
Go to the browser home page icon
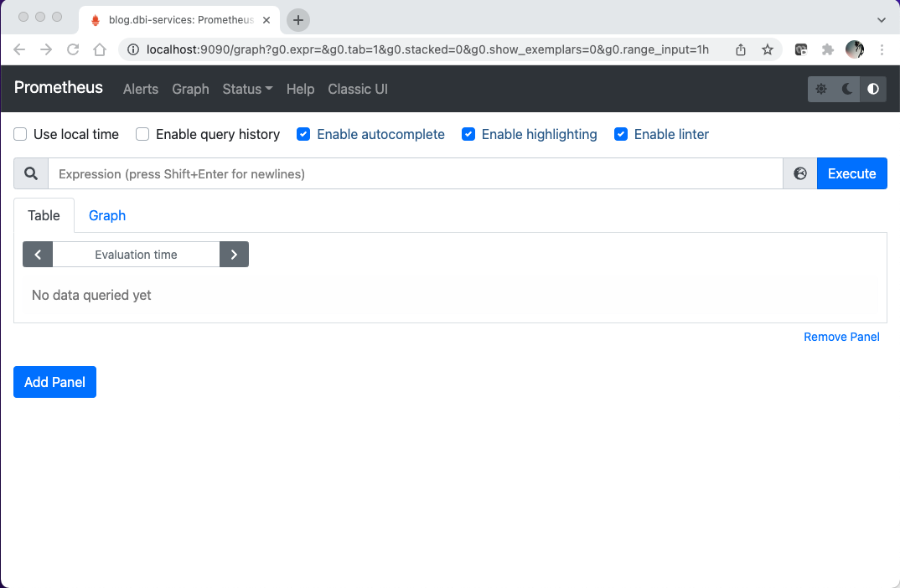tap(100, 49)
